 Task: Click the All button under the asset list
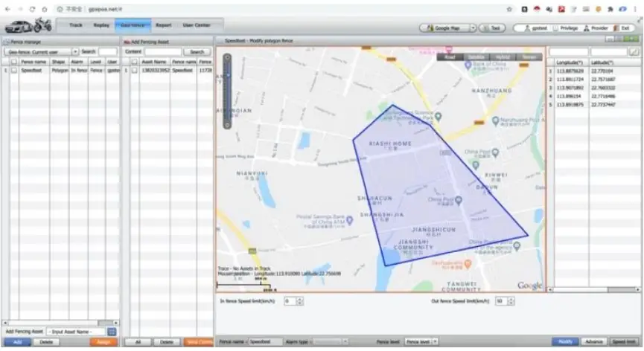coord(138,342)
